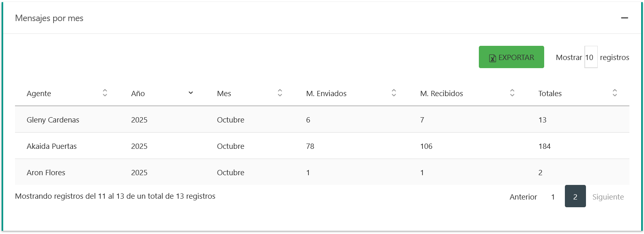Select the Gleny Cardenas table row
Image resolution: width=644 pixels, height=234 pixels.
click(243, 120)
